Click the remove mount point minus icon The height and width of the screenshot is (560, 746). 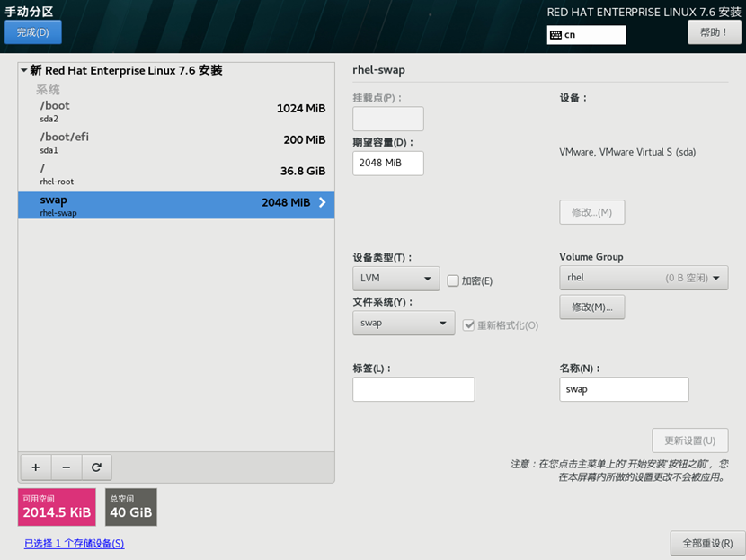tap(67, 467)
